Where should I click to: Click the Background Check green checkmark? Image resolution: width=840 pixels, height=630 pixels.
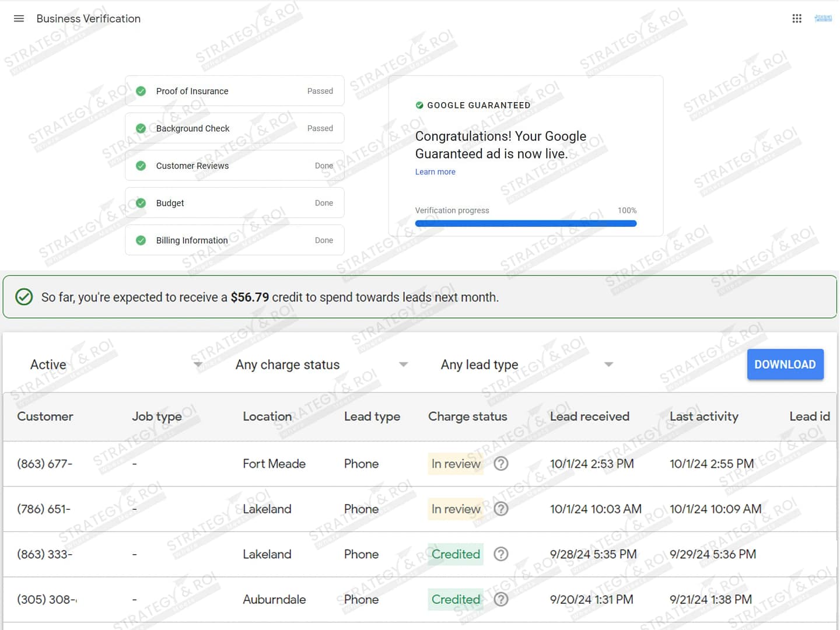(x=141, y=128)
